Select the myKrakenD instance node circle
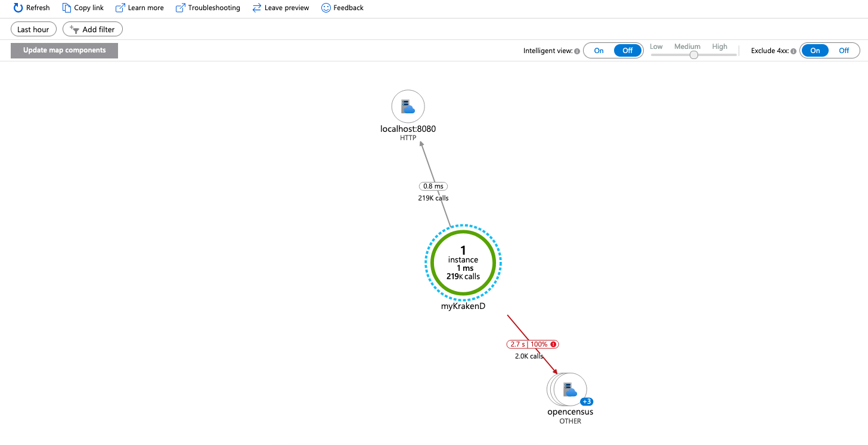Viewport: 868px width, 445px height. coord(463,262)
